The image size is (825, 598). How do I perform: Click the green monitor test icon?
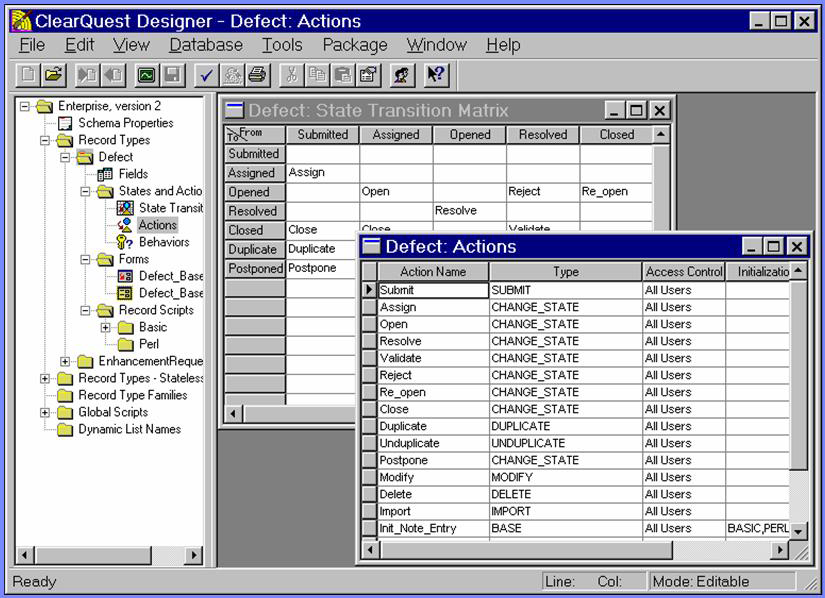coord(146,75)
